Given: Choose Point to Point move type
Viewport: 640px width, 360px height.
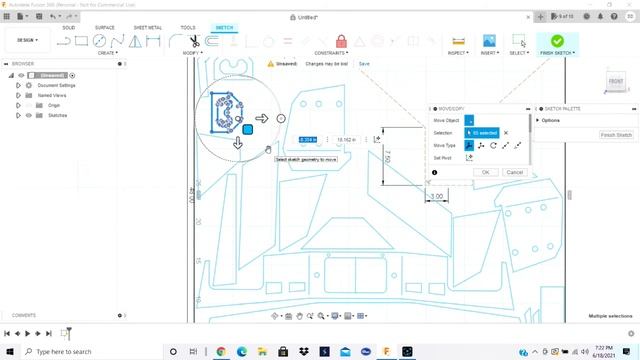Looking at the screenshot, I should (505, 145).
